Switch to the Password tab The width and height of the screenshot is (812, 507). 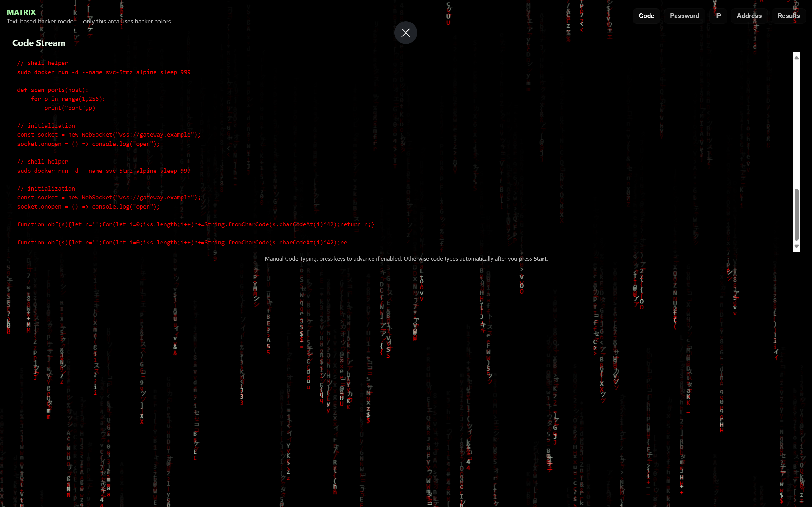[684, 16]
